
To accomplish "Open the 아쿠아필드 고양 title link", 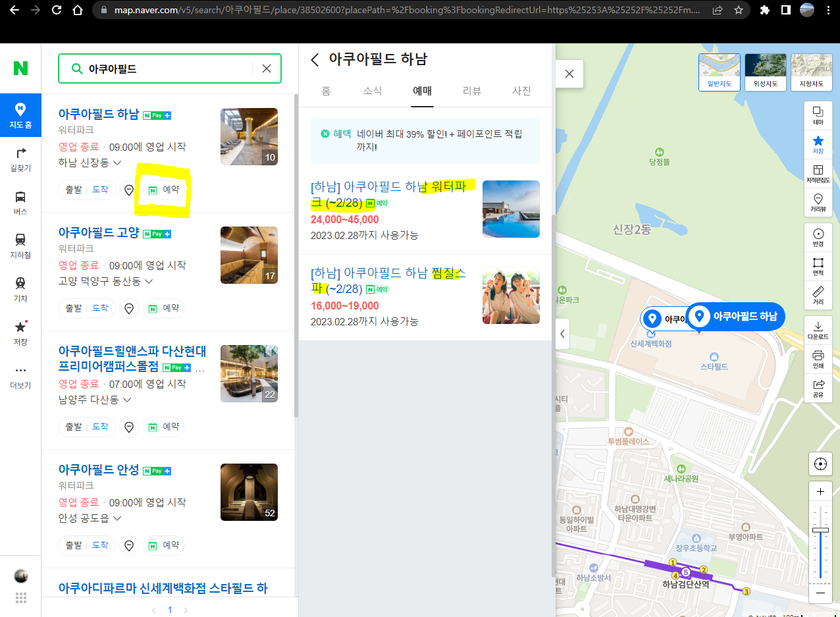I will [x=99, y=232].
